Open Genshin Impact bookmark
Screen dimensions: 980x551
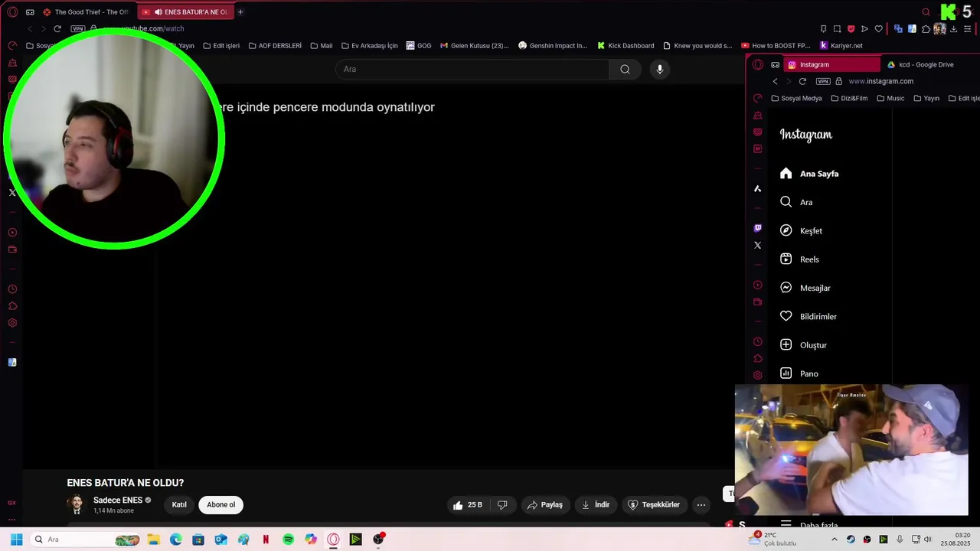coord(553,46)
